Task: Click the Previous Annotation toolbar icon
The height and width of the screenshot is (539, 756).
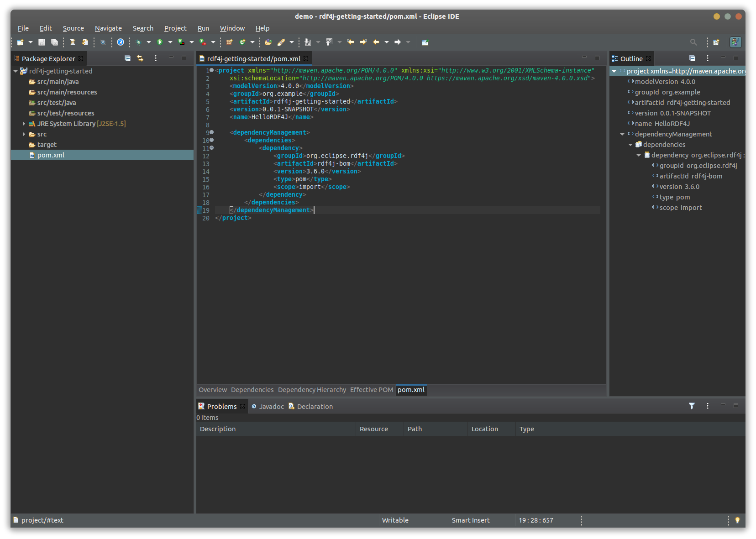Action: (329, 42)
